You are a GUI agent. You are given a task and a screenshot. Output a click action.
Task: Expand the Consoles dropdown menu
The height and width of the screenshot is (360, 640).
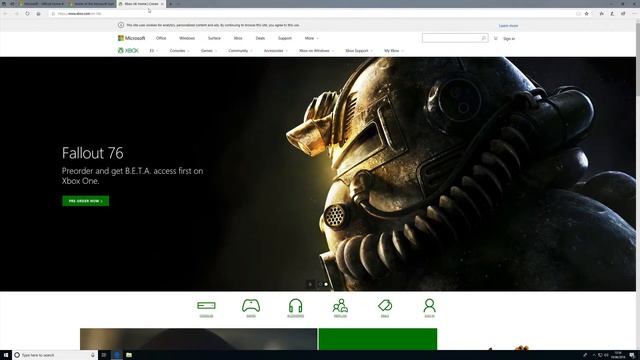179,51
